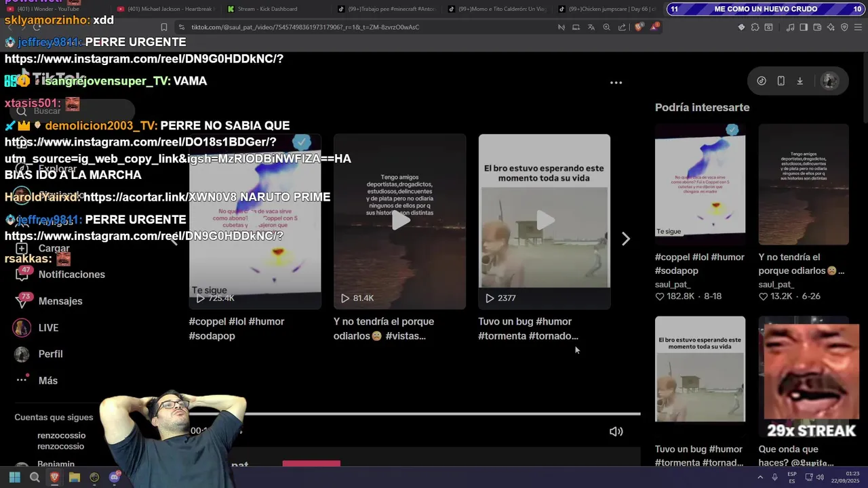Open the #coppel #lol #humor carousel thumbnail
This screenshot has width=868, height=488.
click(255, 222)
